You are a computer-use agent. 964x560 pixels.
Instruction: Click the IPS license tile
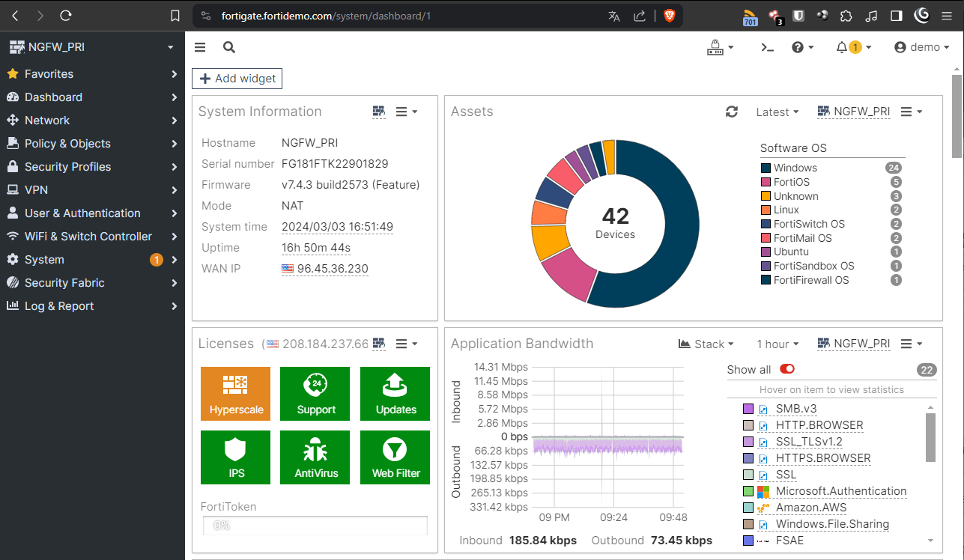pyautogui.click(x=236, y=457)
